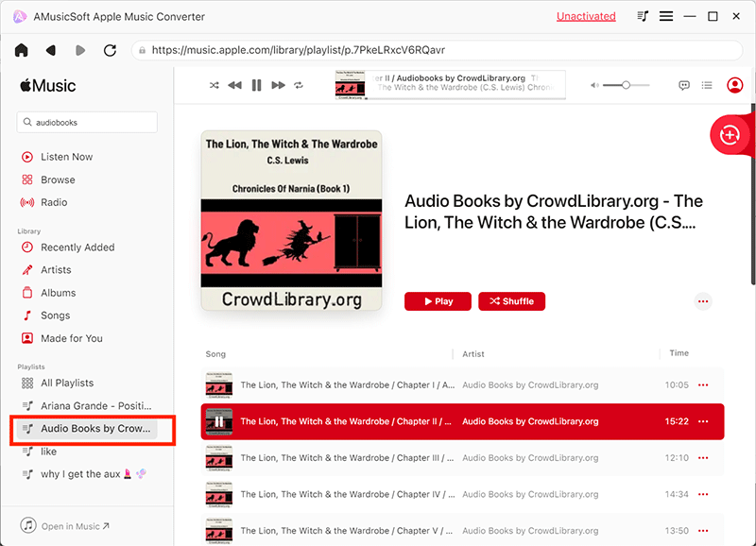Select the Chapter I track row
The image size is (756, 546).
pyautogui.click(x=462, y=385)
